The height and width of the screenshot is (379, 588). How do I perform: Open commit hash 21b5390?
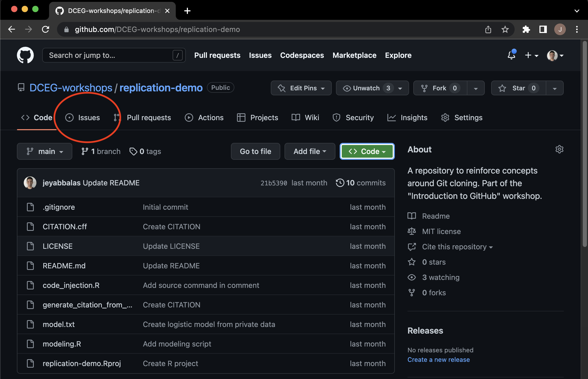(x=274, y=183)
